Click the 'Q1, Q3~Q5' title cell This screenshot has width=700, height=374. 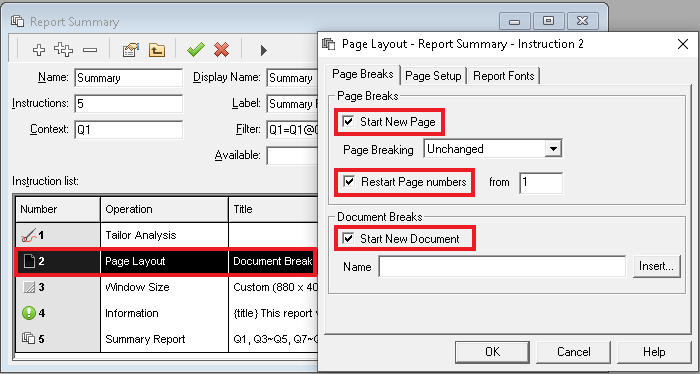[273, 339]
